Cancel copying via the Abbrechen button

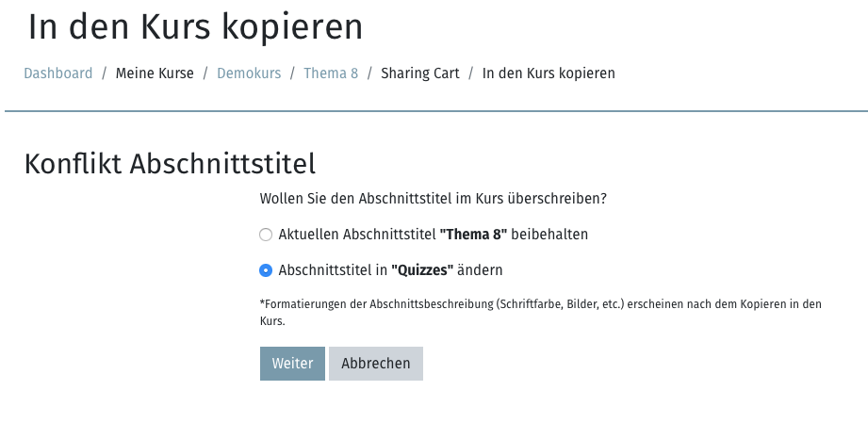click(x=376, y=364)
